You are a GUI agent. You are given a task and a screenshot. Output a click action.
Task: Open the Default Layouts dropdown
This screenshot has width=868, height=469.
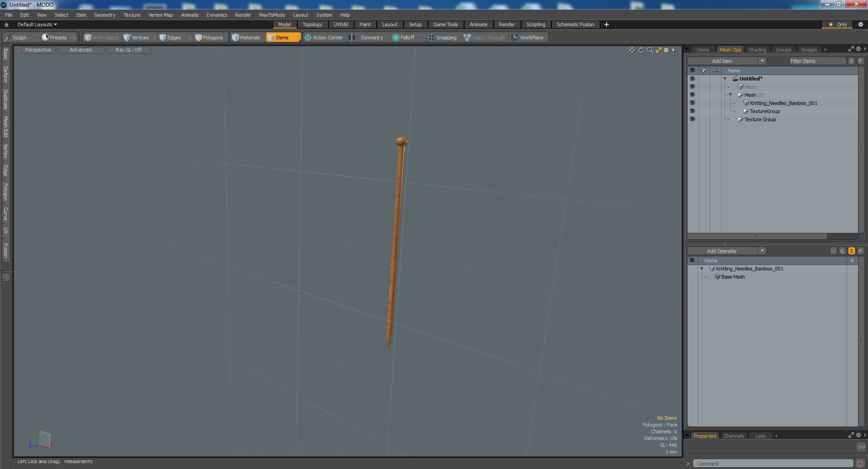tap(37, 24)
